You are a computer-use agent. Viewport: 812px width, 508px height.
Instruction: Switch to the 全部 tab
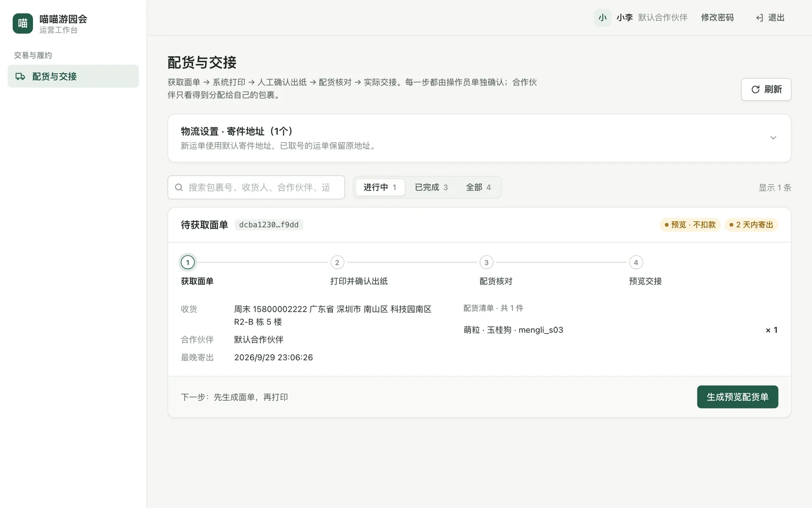[x=478, y=187]
